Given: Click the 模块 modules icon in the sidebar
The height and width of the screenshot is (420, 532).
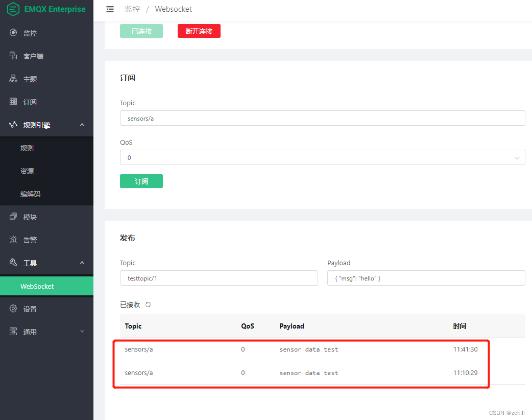Looking at the screenshot, I should point(13,217).
